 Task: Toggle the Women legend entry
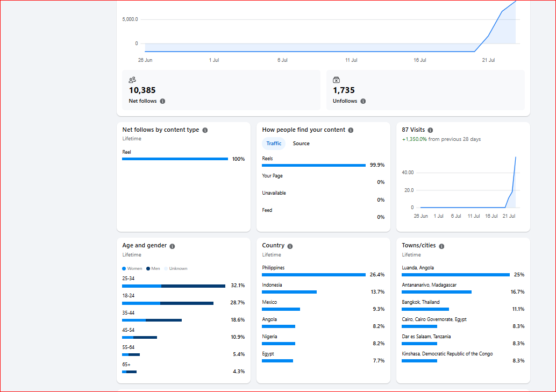(132, 268)
